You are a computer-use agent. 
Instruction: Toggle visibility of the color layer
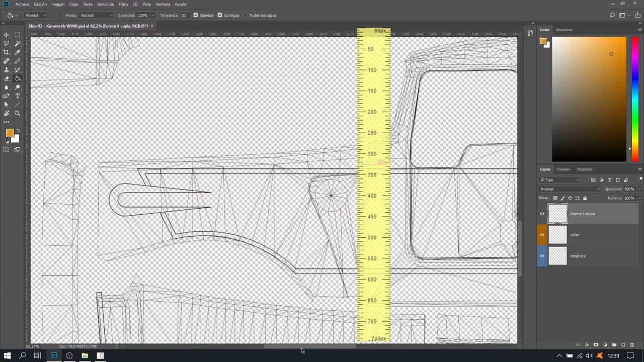pyautogui.click(x=542, y=235)
